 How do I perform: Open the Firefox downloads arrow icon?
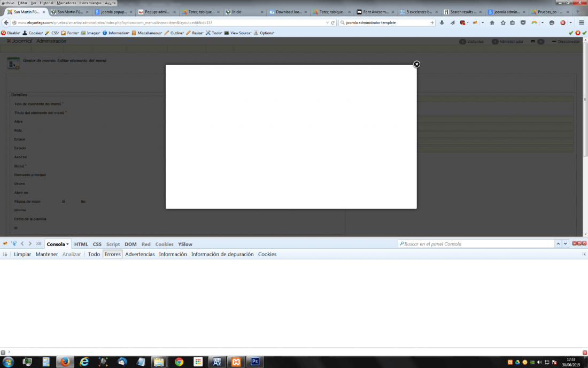(442, 22)
